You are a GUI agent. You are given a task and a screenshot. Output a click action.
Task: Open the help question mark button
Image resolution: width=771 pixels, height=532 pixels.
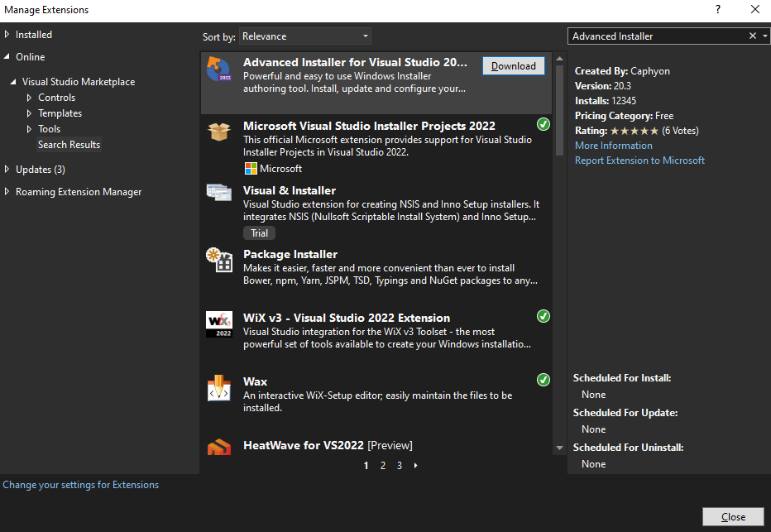[x=718, y=9]
